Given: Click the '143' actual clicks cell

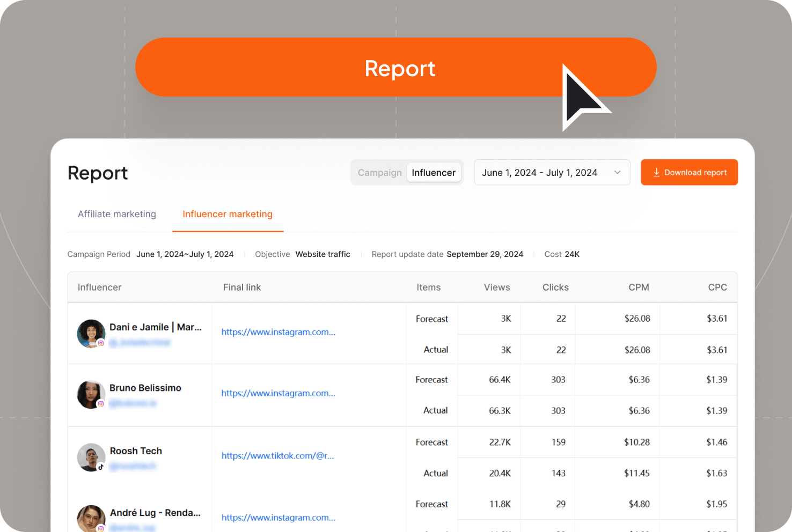Looking at the screenshot, I should tap(559, 474).
